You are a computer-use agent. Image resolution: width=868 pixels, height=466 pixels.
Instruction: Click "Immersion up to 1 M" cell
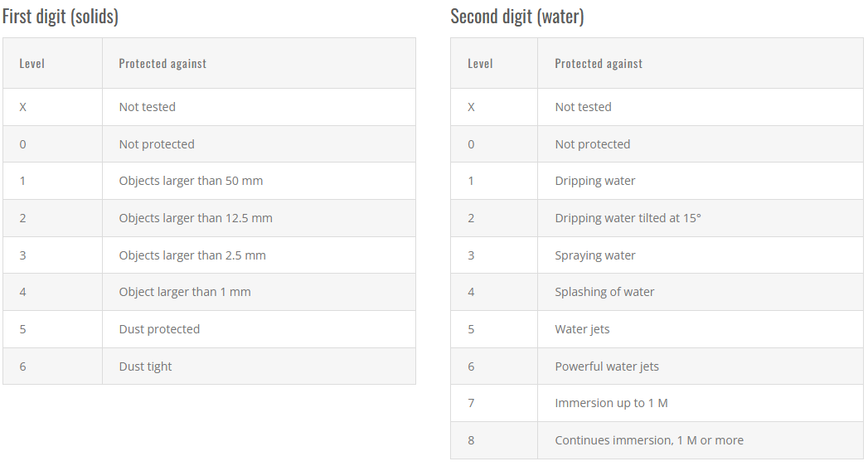point(701,404)
